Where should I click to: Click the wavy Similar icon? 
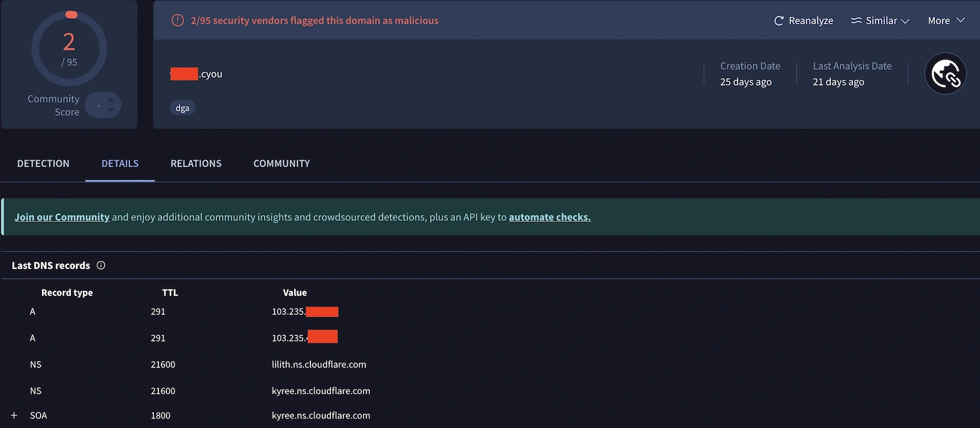pyautogui.click(x=856, y=21)
